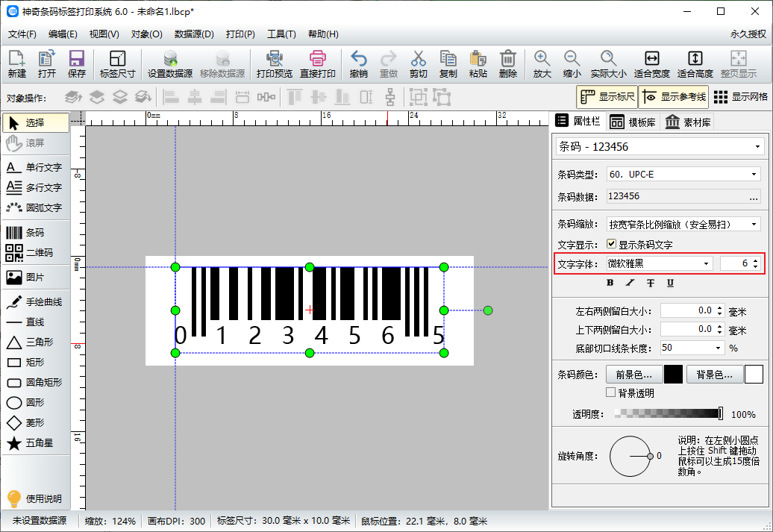Click the white background color swatch
The width and height of the screenshot is (773, 532).
coord(754,375)
